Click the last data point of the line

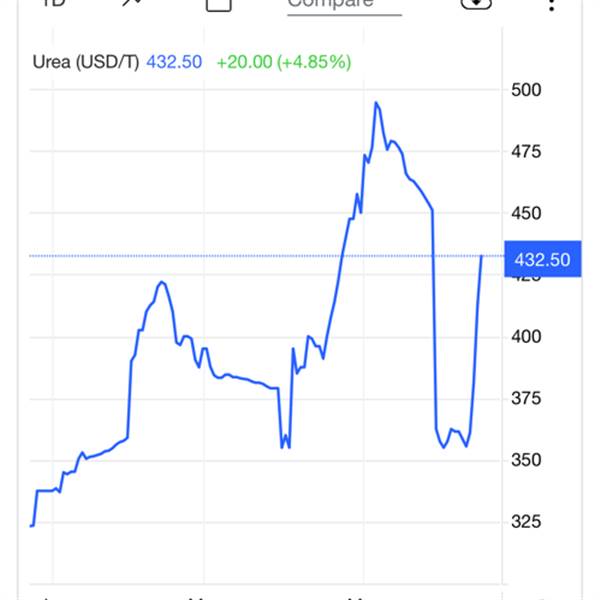click(481, 256)
